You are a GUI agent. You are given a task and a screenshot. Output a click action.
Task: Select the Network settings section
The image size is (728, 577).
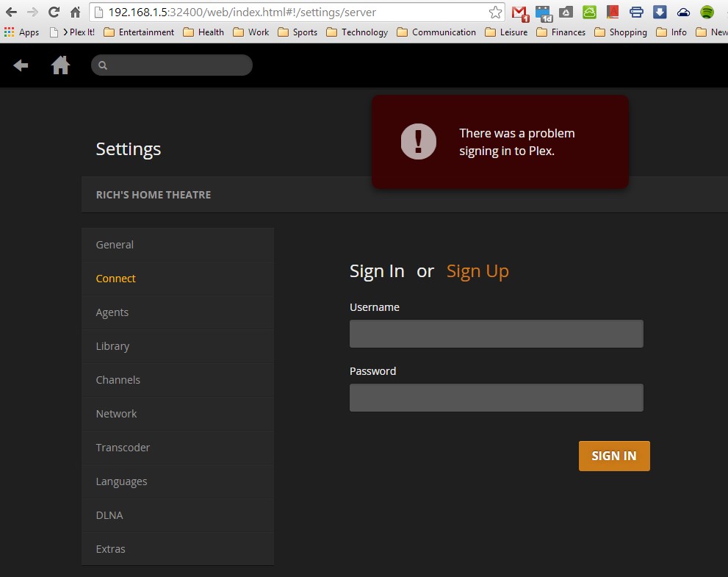point(178,414)
